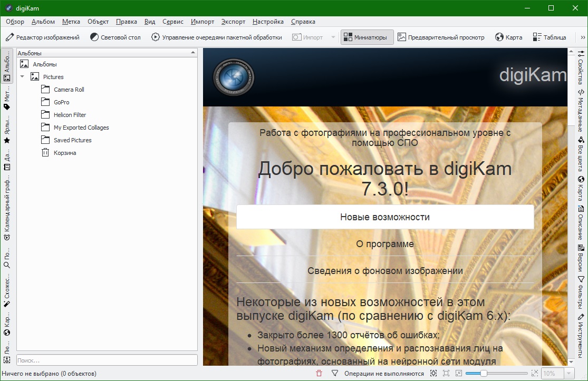Screen dimensions: 588x381
Task: Open the zoom percentage dropdown arrow
Action: tap(569, 373)
